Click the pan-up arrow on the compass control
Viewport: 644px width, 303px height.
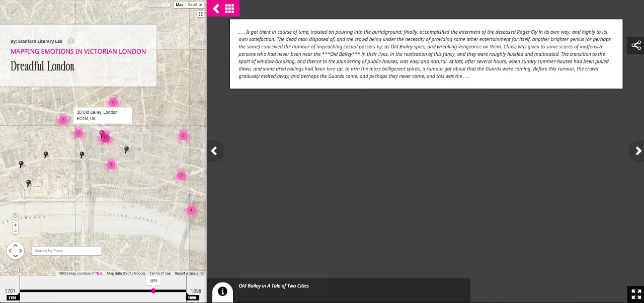(15, 245)
